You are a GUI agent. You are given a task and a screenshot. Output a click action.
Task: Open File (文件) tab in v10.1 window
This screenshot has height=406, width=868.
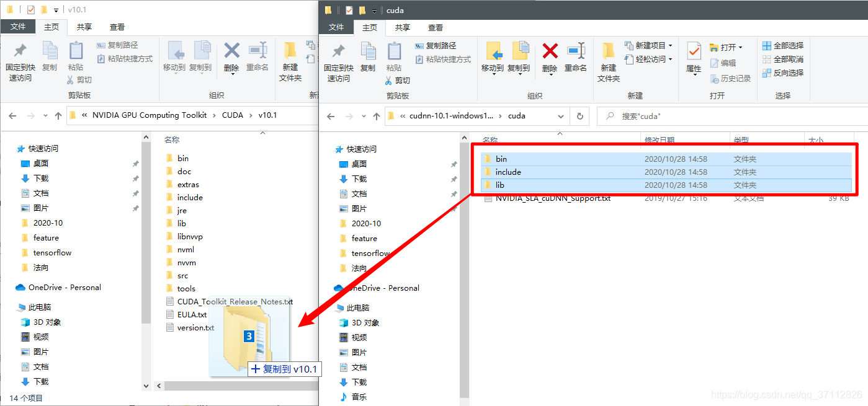pos(18,27)
